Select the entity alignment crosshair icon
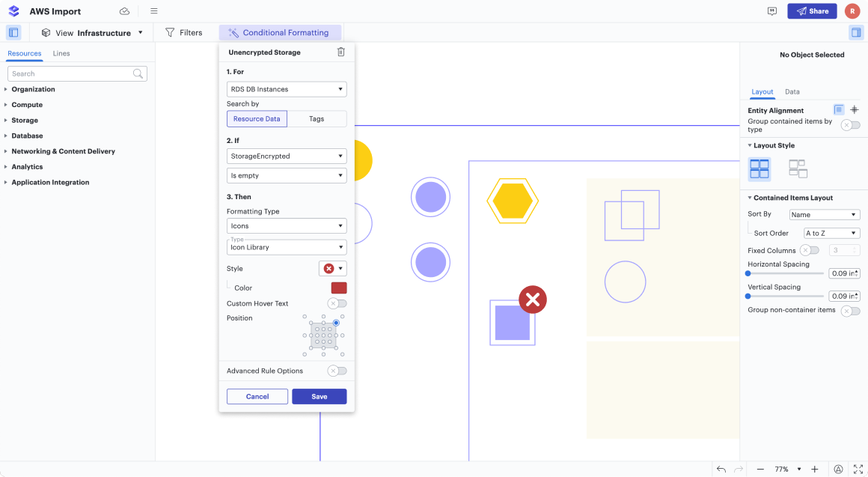Screen dimensions: 868x477 point(855,109)
